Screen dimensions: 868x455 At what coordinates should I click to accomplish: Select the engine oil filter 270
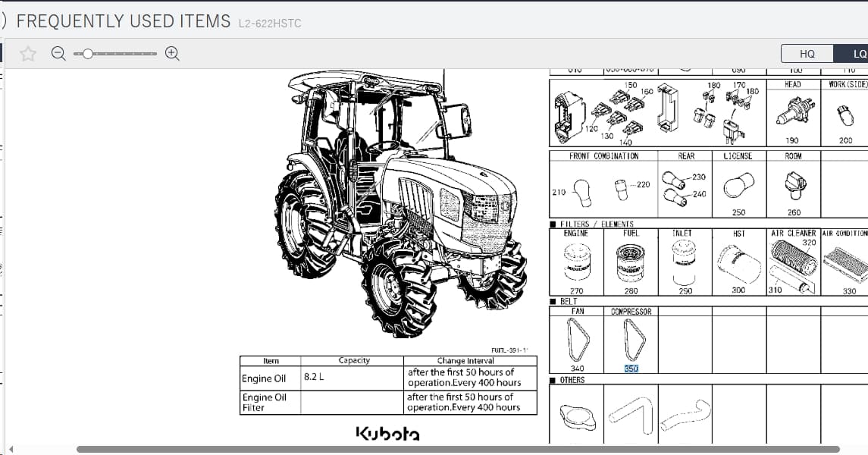coord(577,262)
